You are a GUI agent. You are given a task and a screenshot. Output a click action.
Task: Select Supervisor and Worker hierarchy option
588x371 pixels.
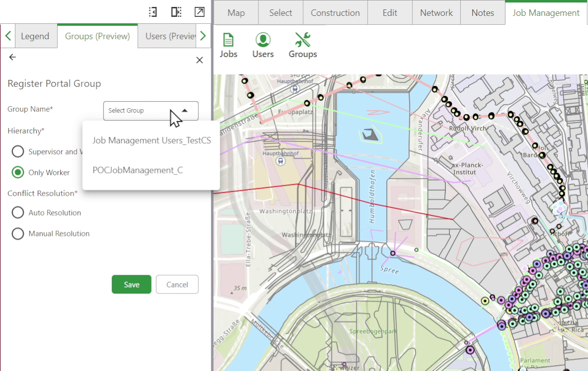pyautogui.click(x=17, y=151)
